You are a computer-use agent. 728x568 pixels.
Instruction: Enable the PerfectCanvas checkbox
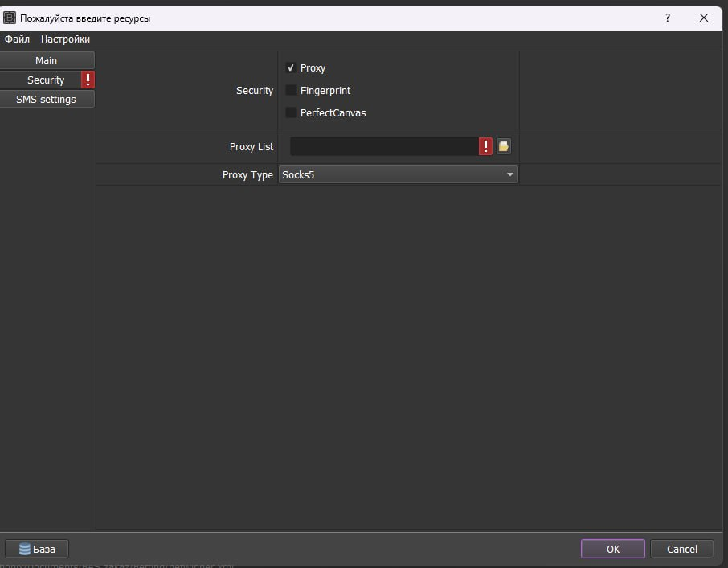[x=291, y=112]
